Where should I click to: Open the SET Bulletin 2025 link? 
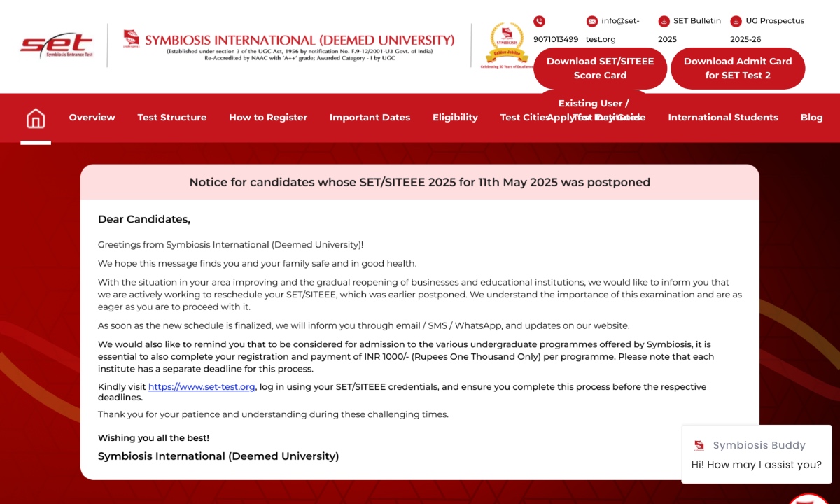point(689,30)
